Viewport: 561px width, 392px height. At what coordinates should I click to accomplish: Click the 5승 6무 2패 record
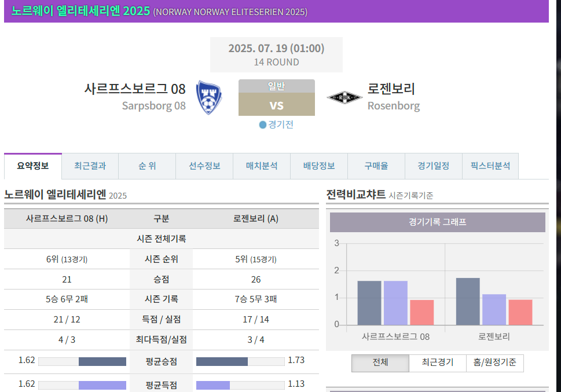67,299
